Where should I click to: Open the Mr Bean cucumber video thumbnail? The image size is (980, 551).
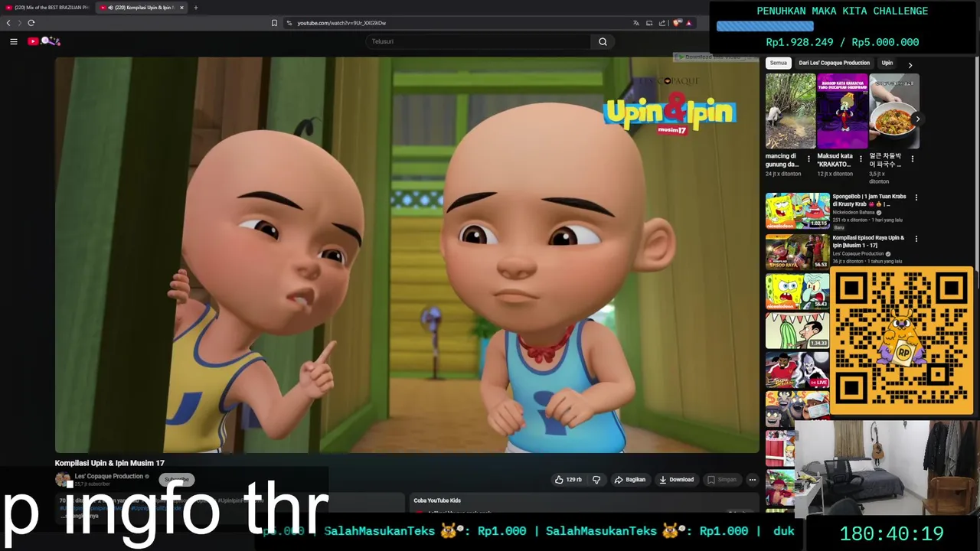click(797, 331)
